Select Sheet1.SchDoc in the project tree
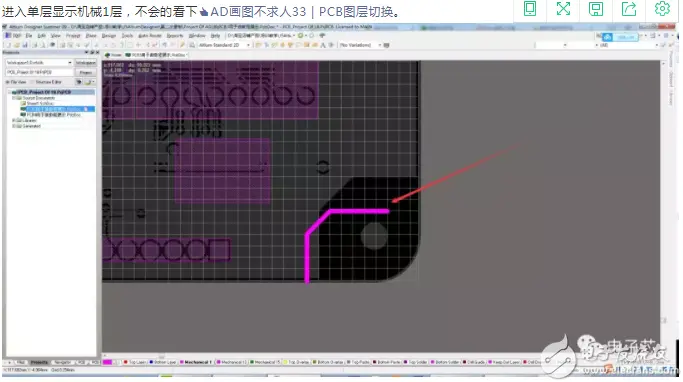The image size is (683, 382). [37, 103]
